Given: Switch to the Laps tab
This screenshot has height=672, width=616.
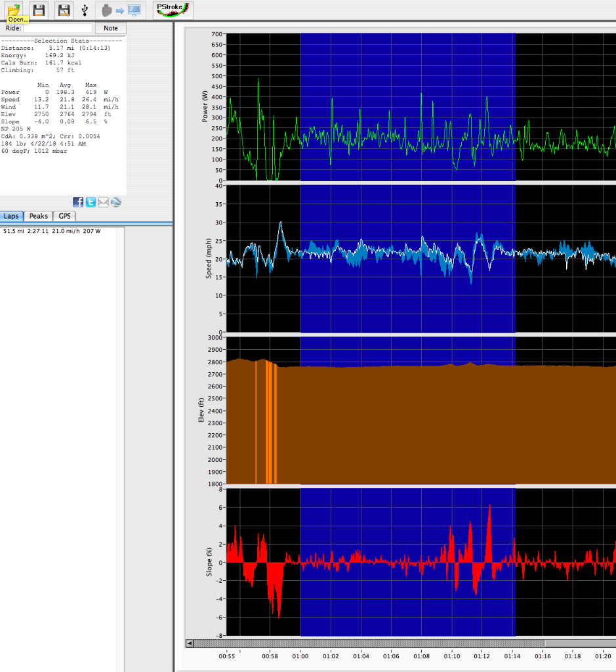Looking at the screenshot, I should [x=12, y=217].
